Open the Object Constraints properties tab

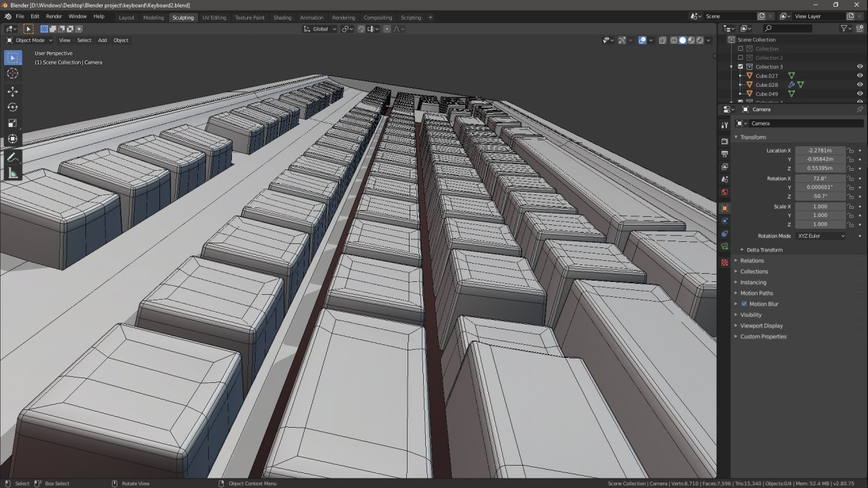(x=724, y=234)
